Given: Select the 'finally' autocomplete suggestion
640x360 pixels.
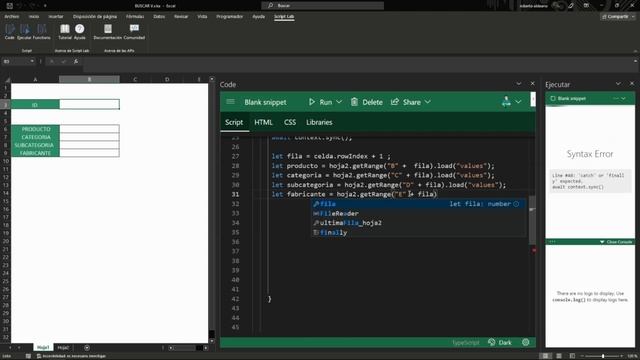Looking at the screenshot, I should click(x=419, y=233).
